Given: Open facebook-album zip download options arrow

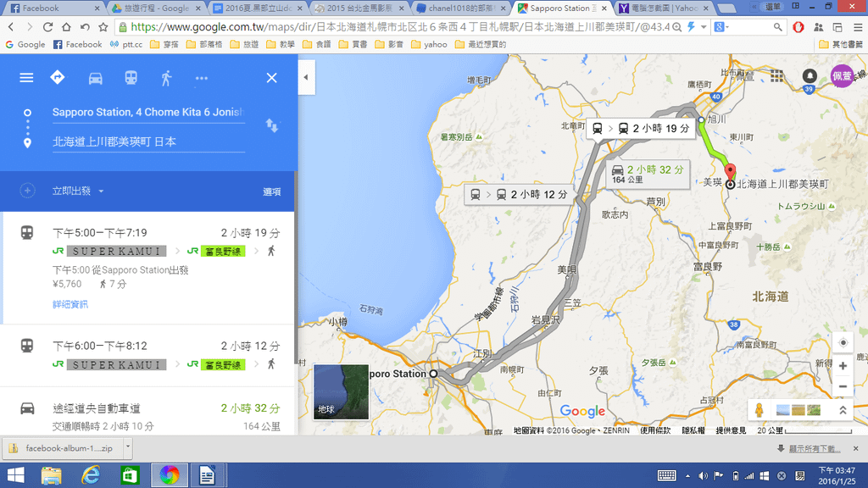Looking at the screenshot, I should point(128,447).
